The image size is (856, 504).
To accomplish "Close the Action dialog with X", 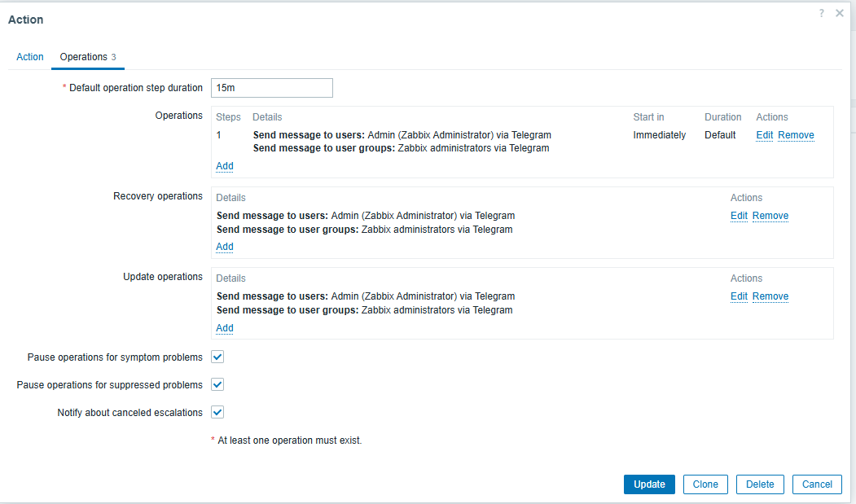I will (x=840, y=14).
